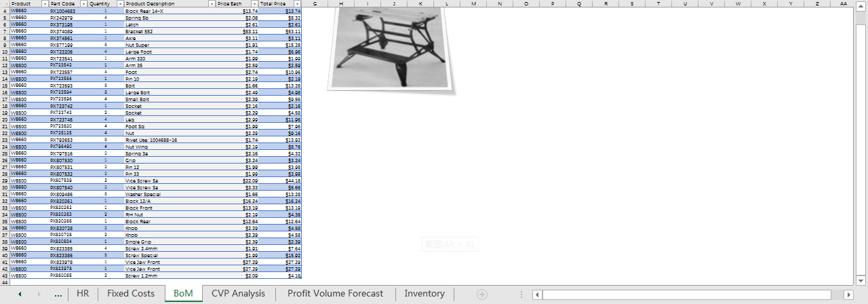Screen dimensions: 868x304
Task: Open the Profit Volume Forecast sheet tab
Action: [335, 294]
